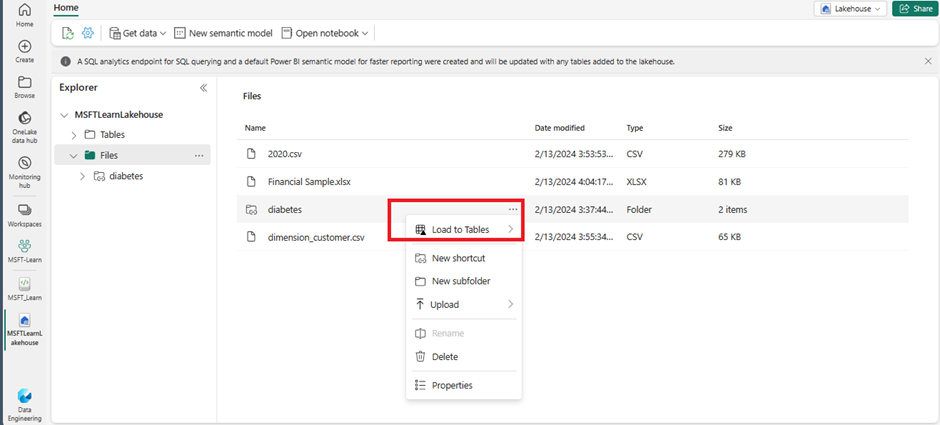Open MSFT_Learn notebook item in sidebar

25,289
